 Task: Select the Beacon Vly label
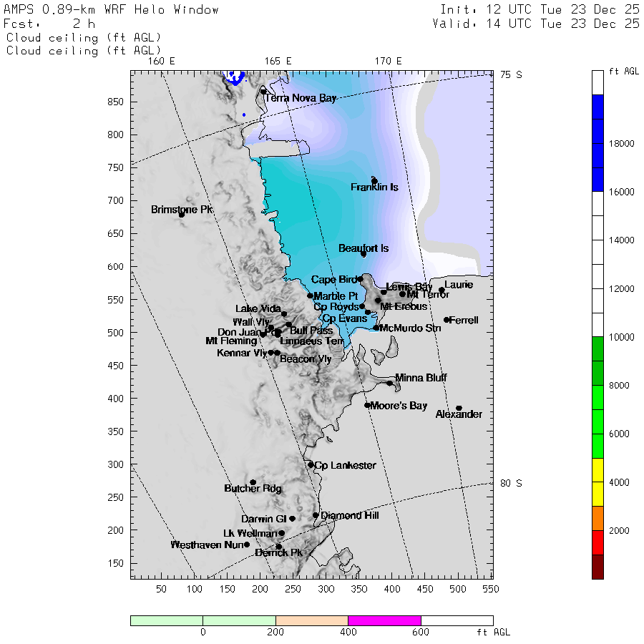tap(306, 359)
